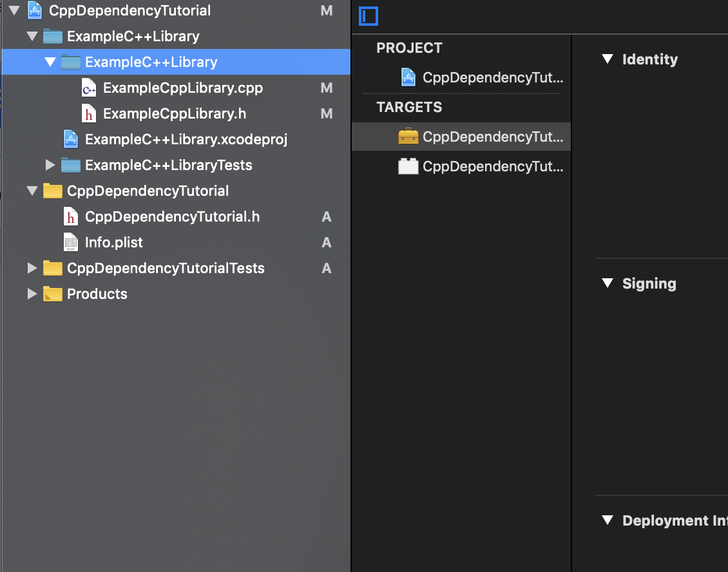Click the header file icon beside CppDependencyTutorial.h

71,217
